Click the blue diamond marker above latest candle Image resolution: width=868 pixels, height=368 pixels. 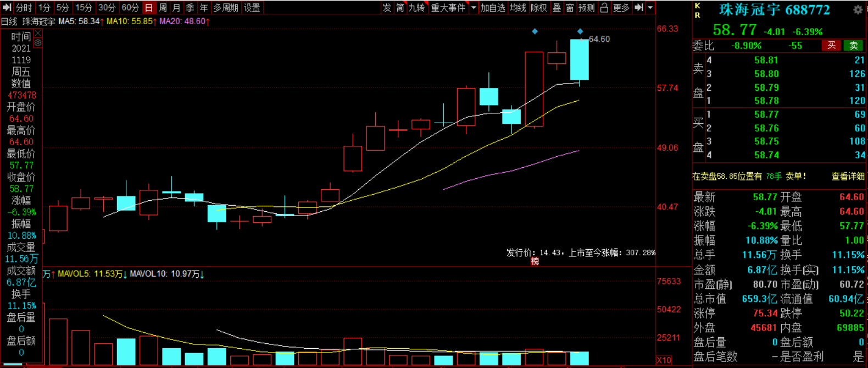(580, 31)
